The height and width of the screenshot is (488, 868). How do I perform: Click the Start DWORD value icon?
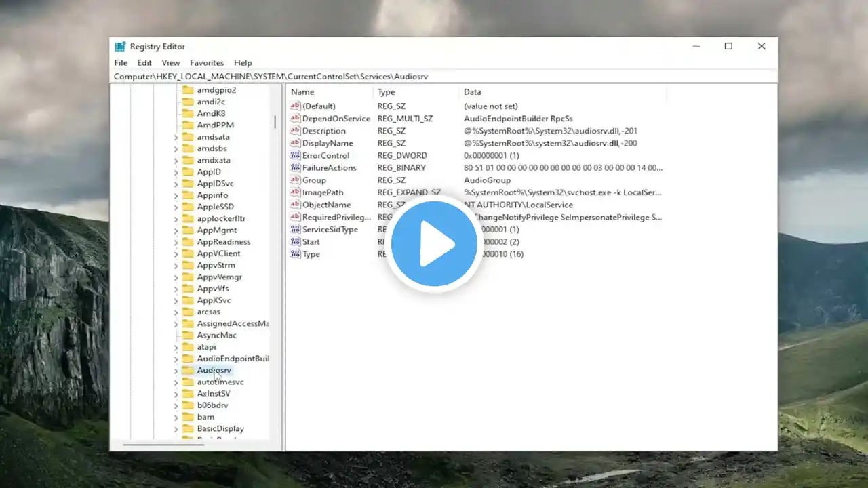[x=295, y=241]
